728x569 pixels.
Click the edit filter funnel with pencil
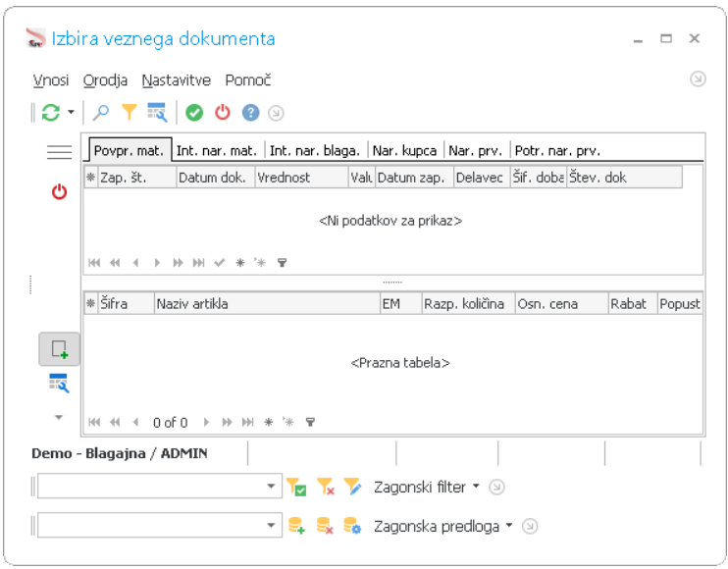353,487
